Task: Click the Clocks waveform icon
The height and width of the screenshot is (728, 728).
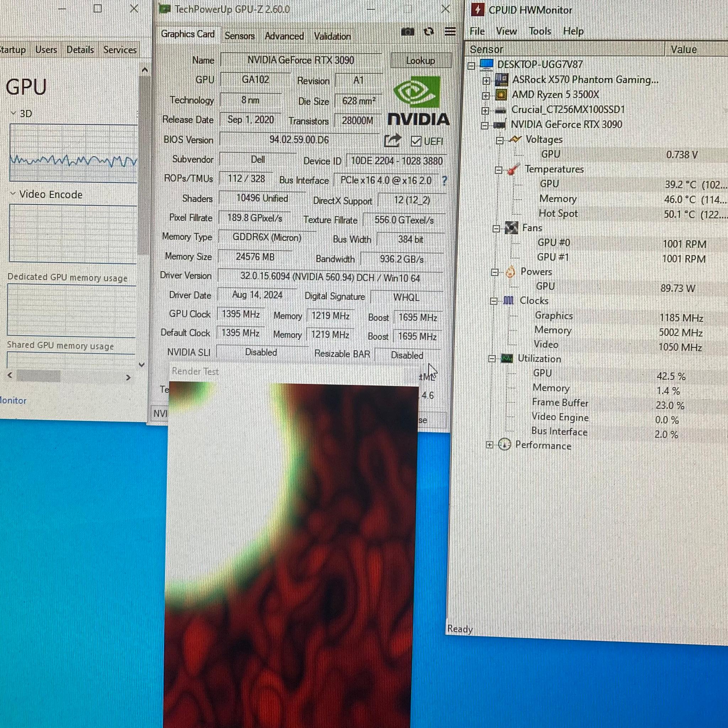Action: (x=508, y=300)
